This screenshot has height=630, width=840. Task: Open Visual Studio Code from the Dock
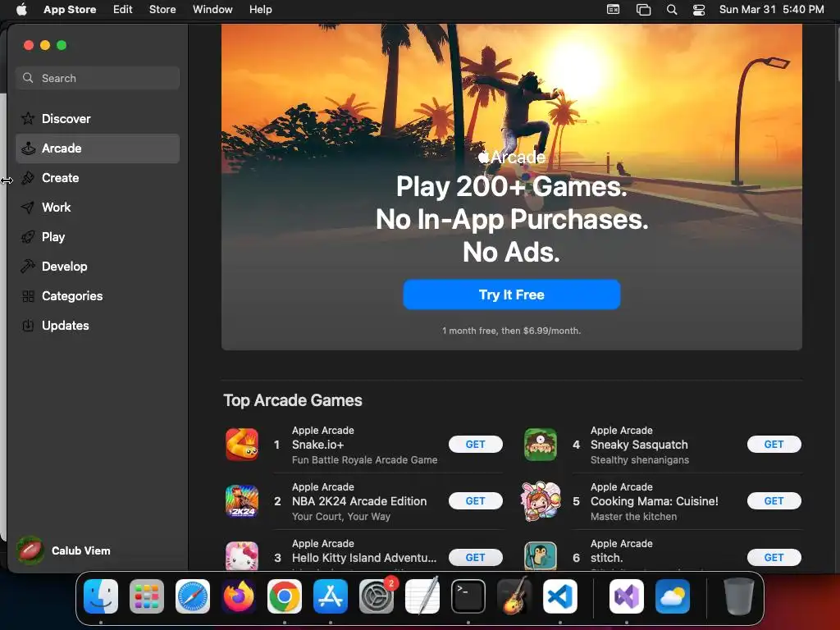tap(559, 596)
